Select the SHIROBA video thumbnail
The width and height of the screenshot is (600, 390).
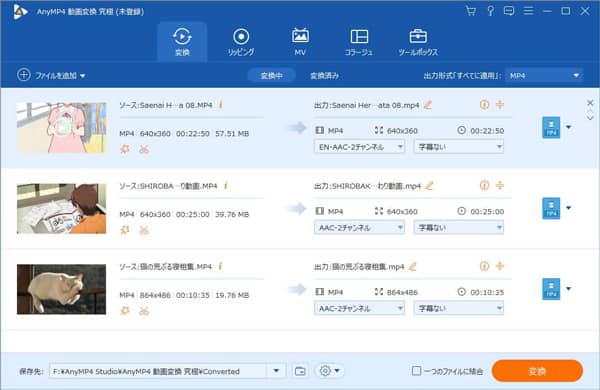point(61,209)
